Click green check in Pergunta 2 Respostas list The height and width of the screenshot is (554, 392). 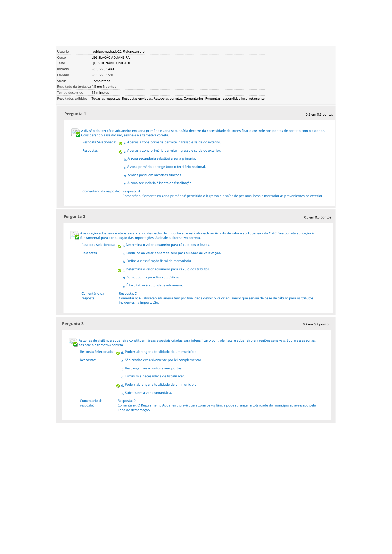tap(120, 271)
